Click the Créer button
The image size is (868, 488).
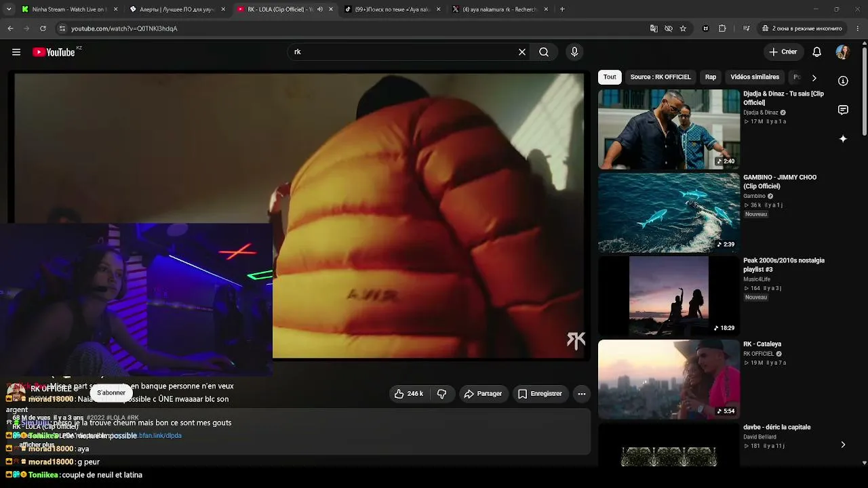pyautogui.click(x=783, y=52)
